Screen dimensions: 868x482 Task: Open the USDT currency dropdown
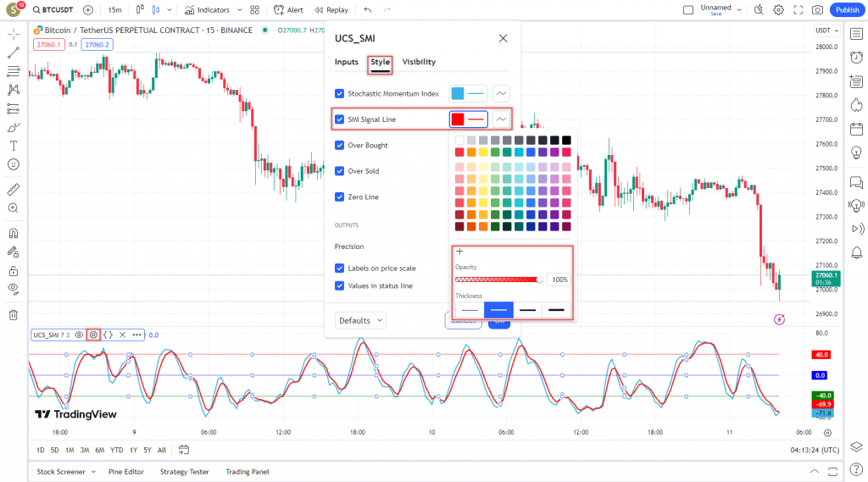point(825,30)
